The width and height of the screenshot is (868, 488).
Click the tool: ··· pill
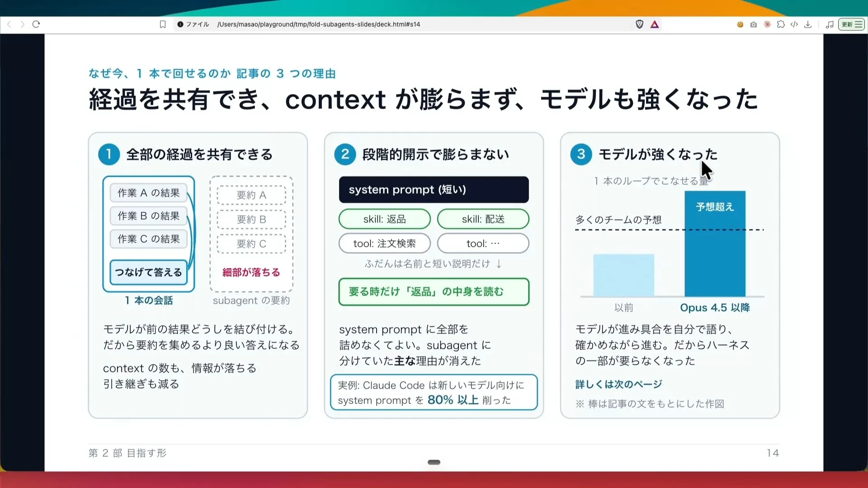point(483,244)
